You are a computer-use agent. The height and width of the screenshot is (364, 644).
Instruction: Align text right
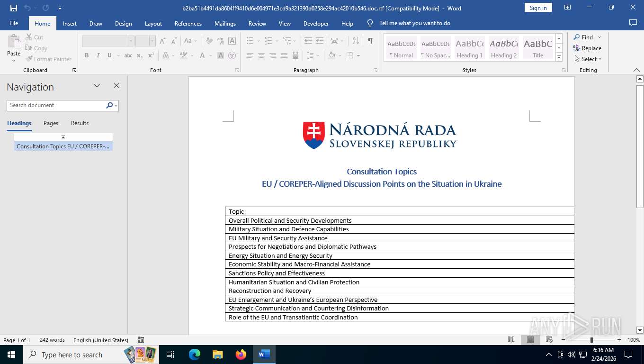tap(272, 55)
